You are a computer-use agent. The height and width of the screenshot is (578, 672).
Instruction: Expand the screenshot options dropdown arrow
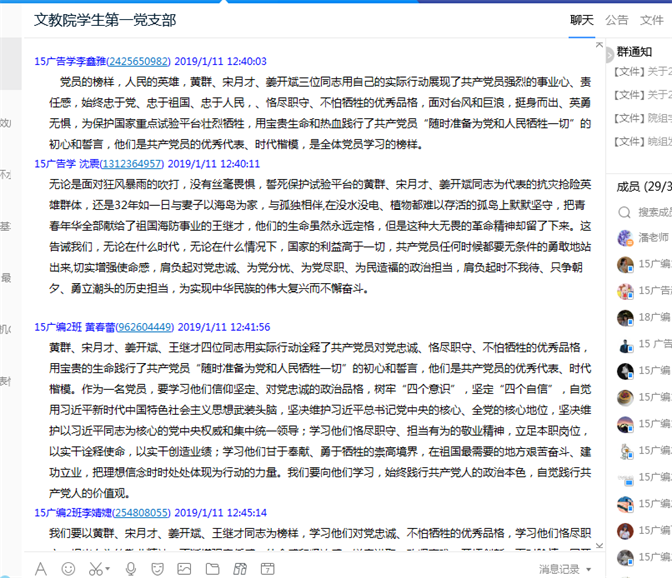click(109, 569)
